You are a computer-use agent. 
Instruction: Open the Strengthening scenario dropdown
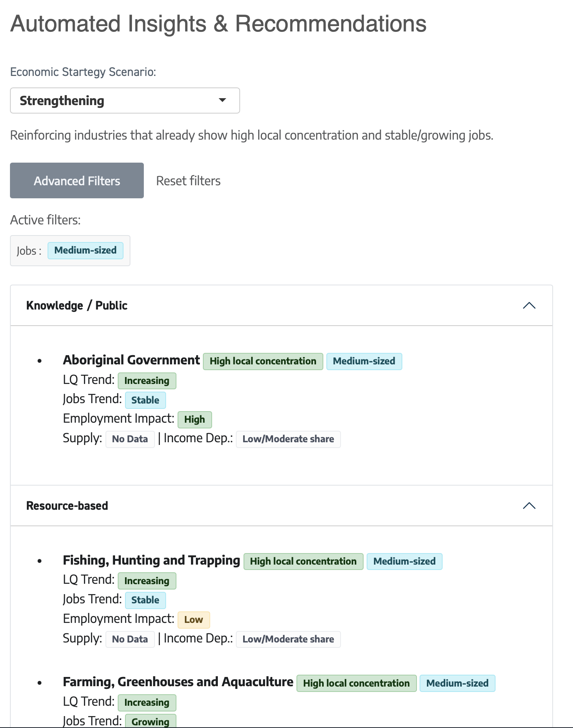[125, 100]
